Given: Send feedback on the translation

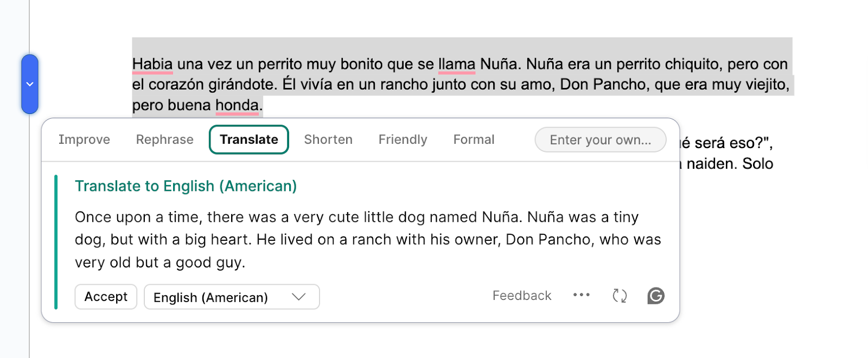Looking at the screenshot, I should pos(521,295).
